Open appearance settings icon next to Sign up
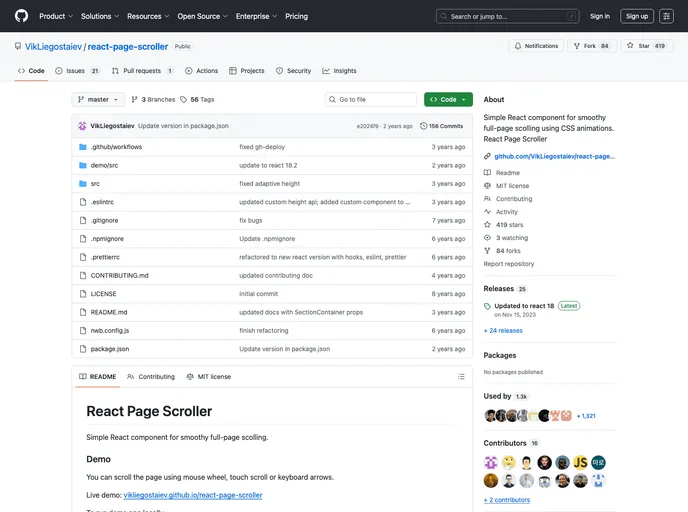The height and width of the screenshot is (512, 688). point(666,16)
